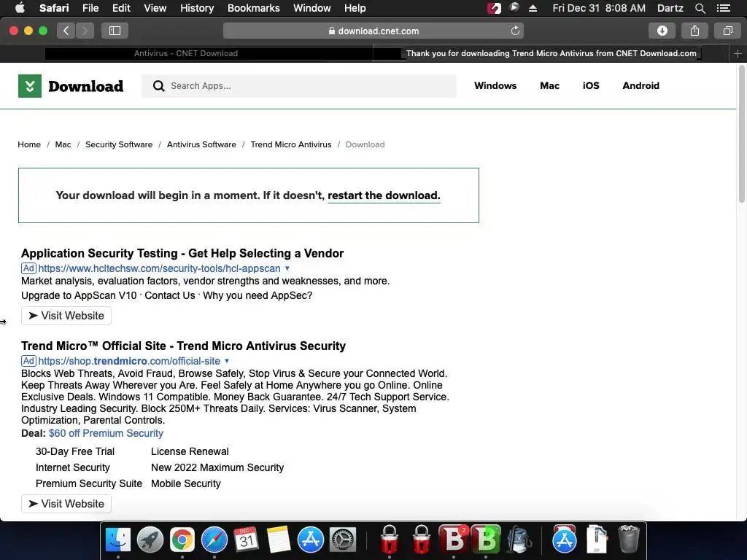Show tab overview in Safari
Viewport: 747px width, 560px height.
click(727, 31)
